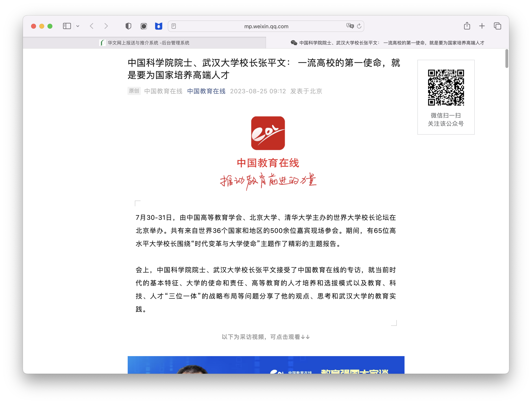Screen dimensions: 532x404
Task: Switch to the 华文网上报送与推介系统 tab
Action: (144, 43)
